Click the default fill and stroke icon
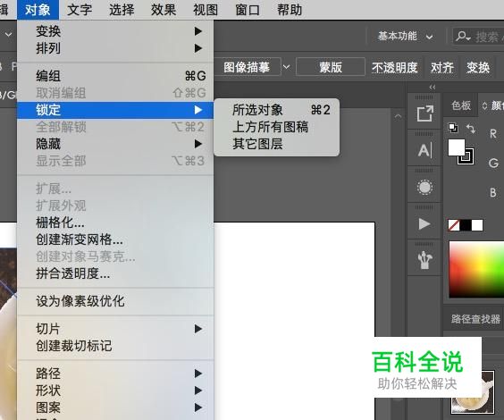 click(453, 128)
